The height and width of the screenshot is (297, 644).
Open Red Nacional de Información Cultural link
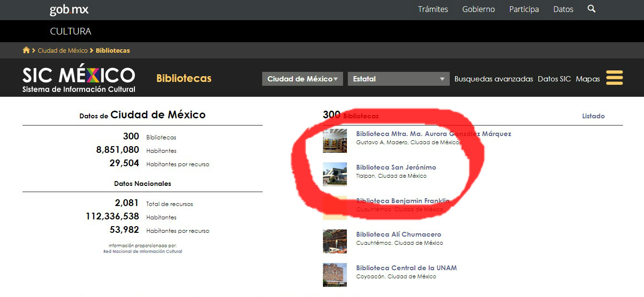pos(143,251)
